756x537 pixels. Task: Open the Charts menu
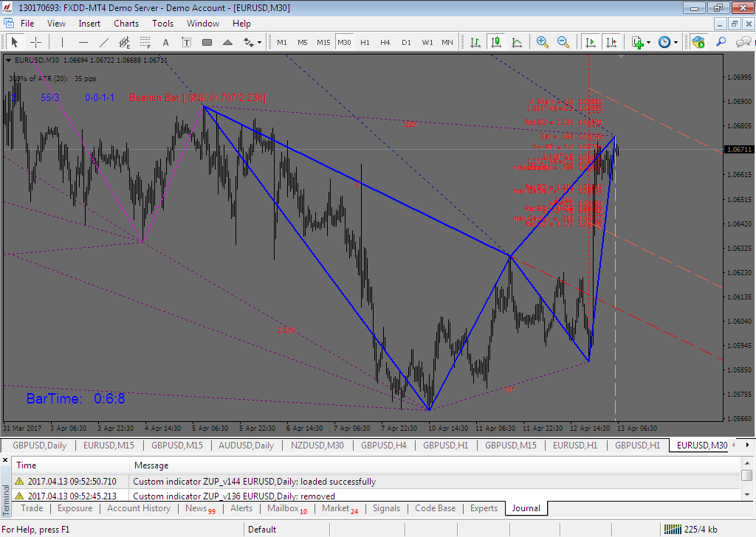coord(126,24)
